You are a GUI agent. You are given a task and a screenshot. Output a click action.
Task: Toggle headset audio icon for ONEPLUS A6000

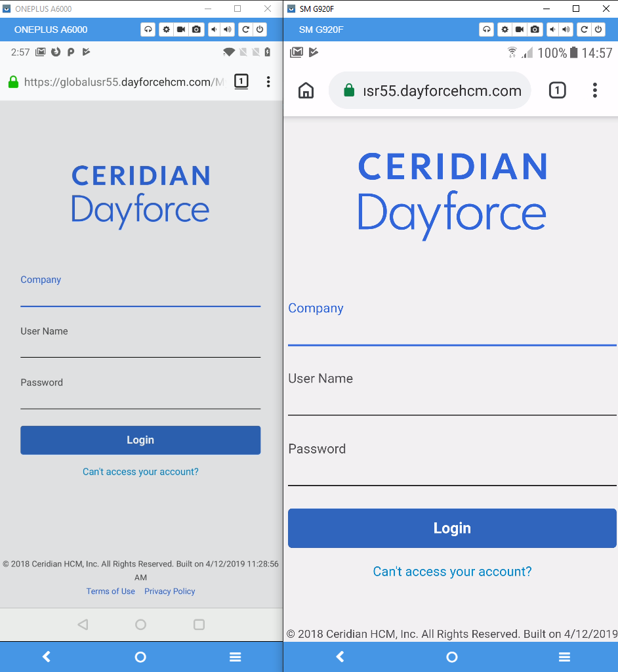tap(148, 30)
